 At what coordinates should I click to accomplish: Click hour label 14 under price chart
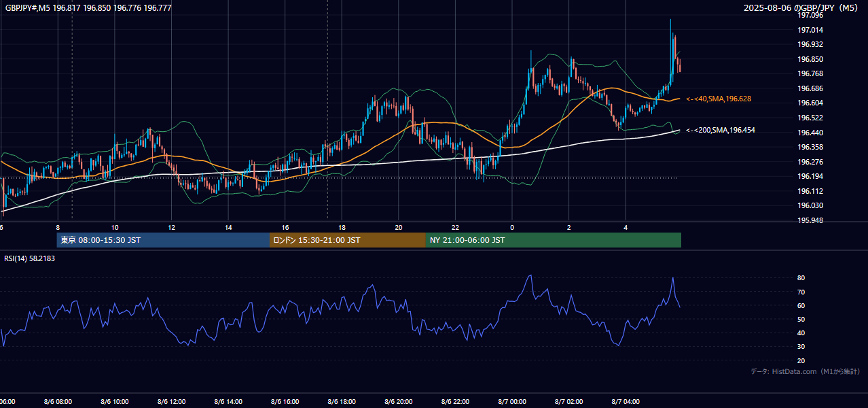pyautogui.click(x=228, y=227)
